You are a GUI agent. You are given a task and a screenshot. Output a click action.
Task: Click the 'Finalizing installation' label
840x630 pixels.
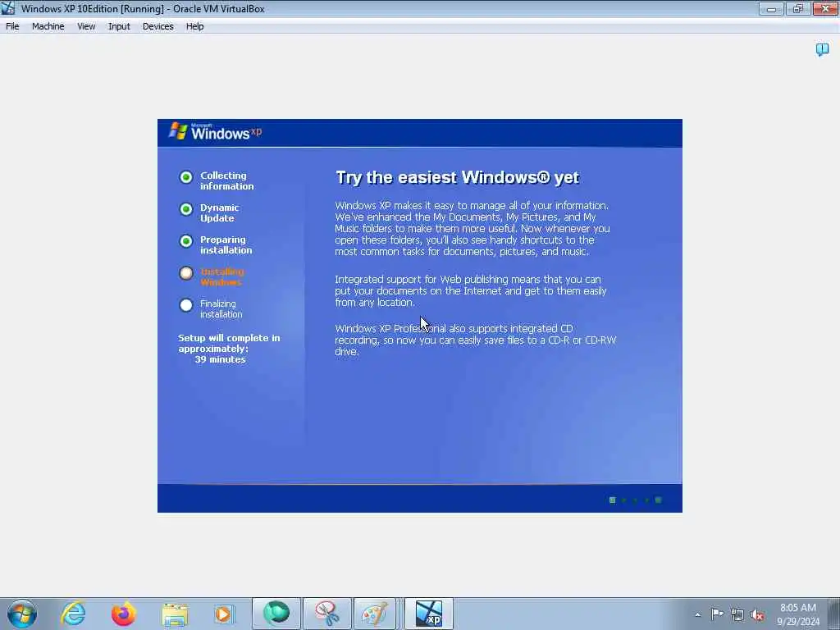221,309
